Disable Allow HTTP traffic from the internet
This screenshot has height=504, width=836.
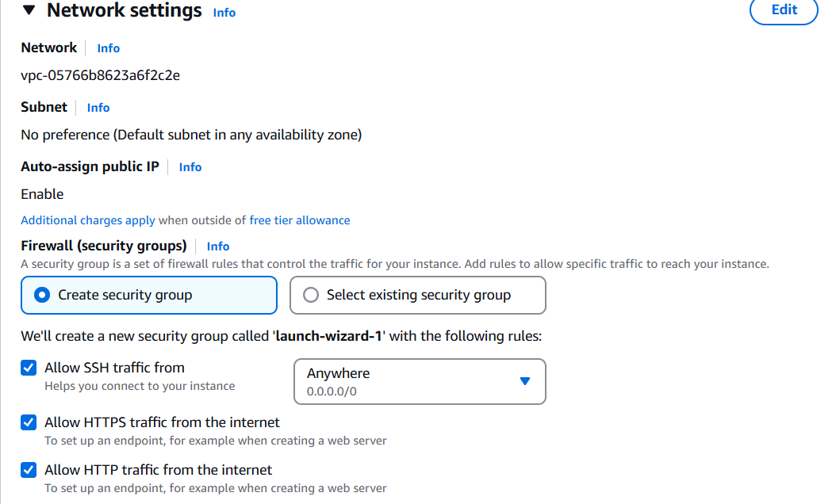tap(29, 470)
